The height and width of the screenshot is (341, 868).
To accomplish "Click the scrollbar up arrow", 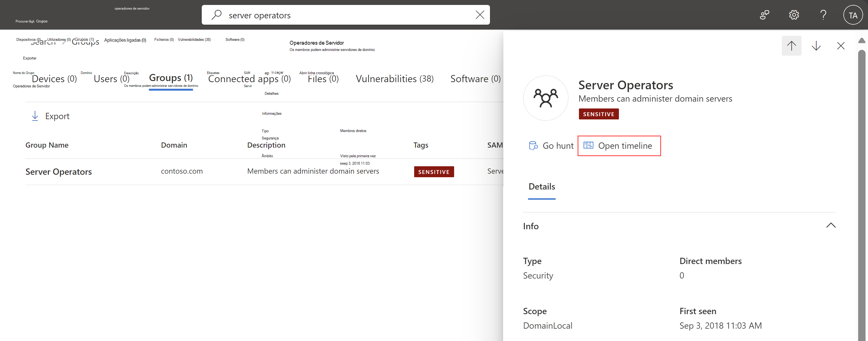I will [x=862, y=41].
